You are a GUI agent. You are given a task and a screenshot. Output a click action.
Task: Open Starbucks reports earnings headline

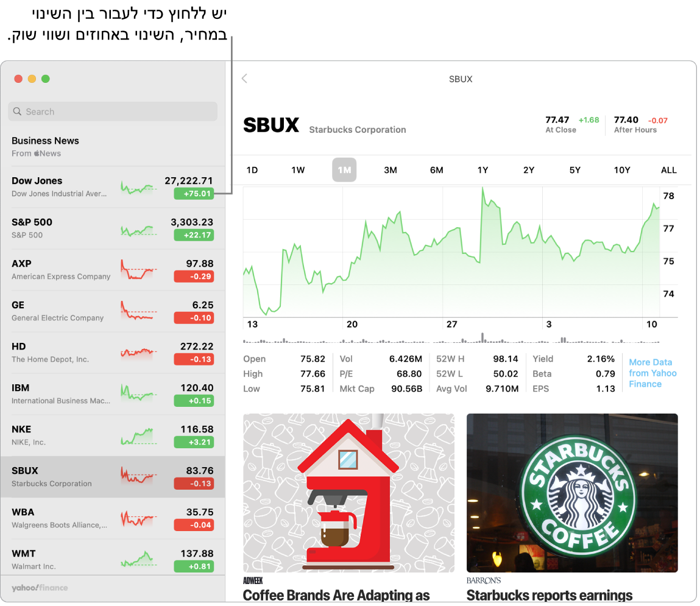point(550,595)
